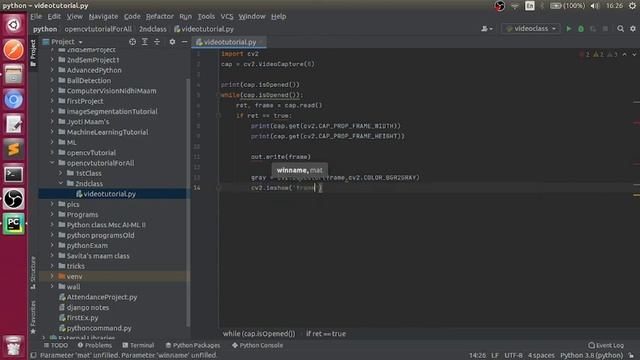
Task: Open the Refactor menu
Action: coord(160,16)
